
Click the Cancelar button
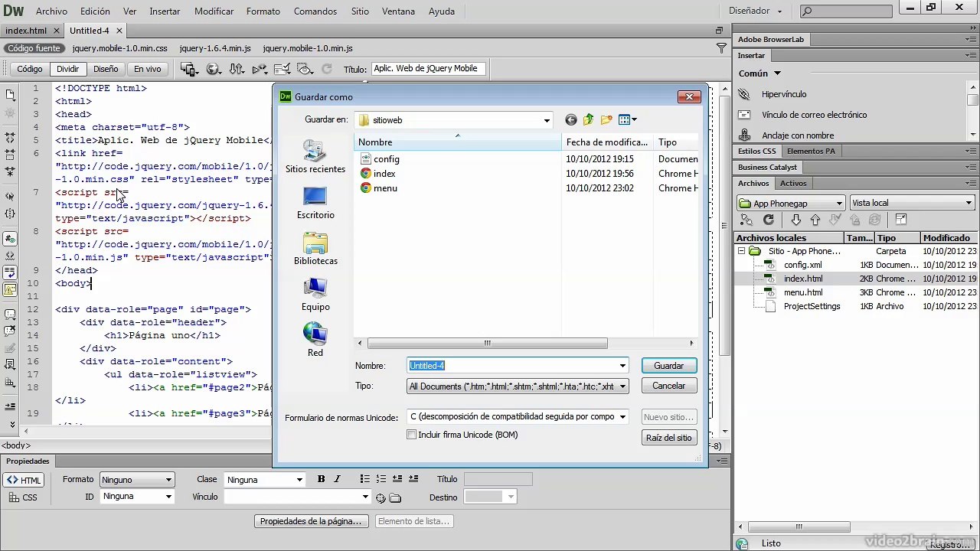tap(668, 386)
